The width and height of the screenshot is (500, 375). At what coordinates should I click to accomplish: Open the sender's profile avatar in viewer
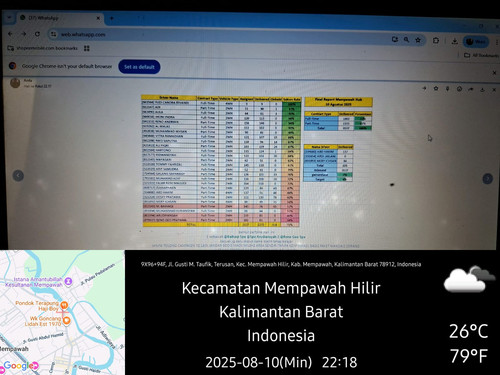point(15,83)
